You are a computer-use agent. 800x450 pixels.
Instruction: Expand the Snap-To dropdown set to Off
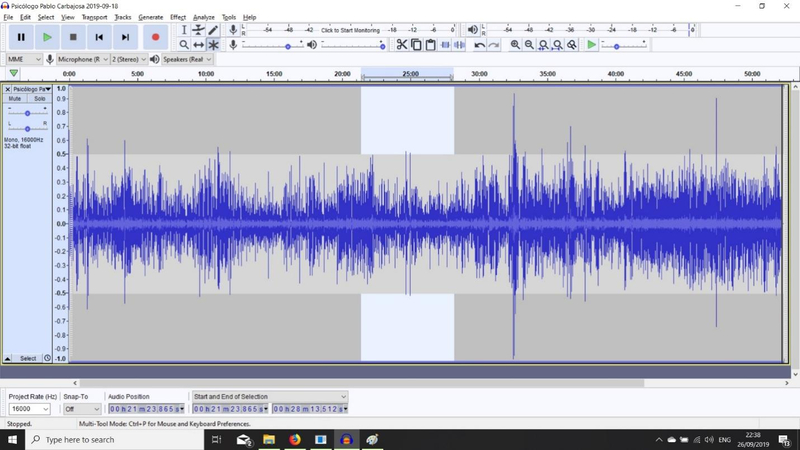[x=80, y=409]
